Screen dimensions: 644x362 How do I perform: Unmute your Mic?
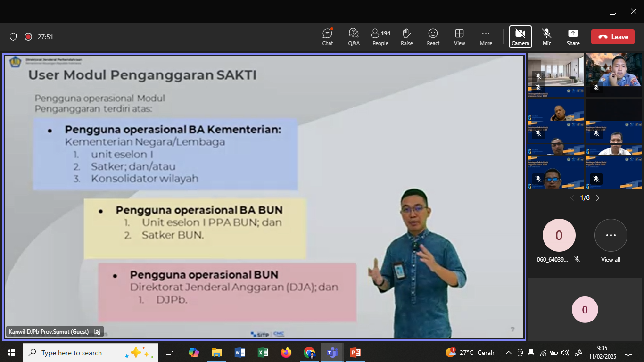click(546, 36)
